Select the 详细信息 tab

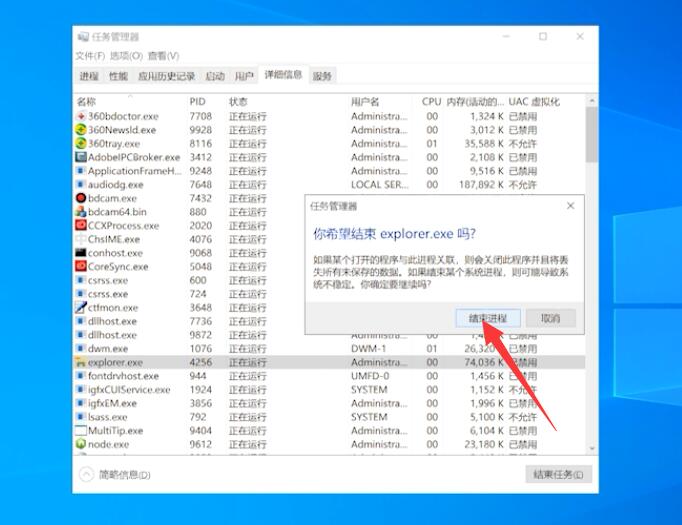pyautogui.click(x=283, y=75)
